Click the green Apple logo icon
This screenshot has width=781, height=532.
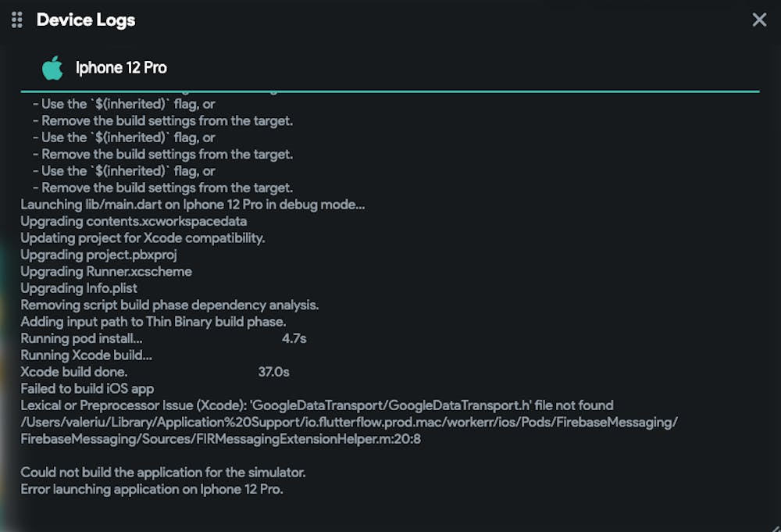pos(52,68)
